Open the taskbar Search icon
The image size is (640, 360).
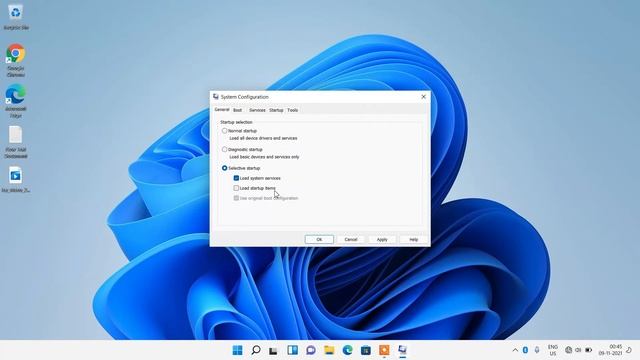[x=256, y=350]
